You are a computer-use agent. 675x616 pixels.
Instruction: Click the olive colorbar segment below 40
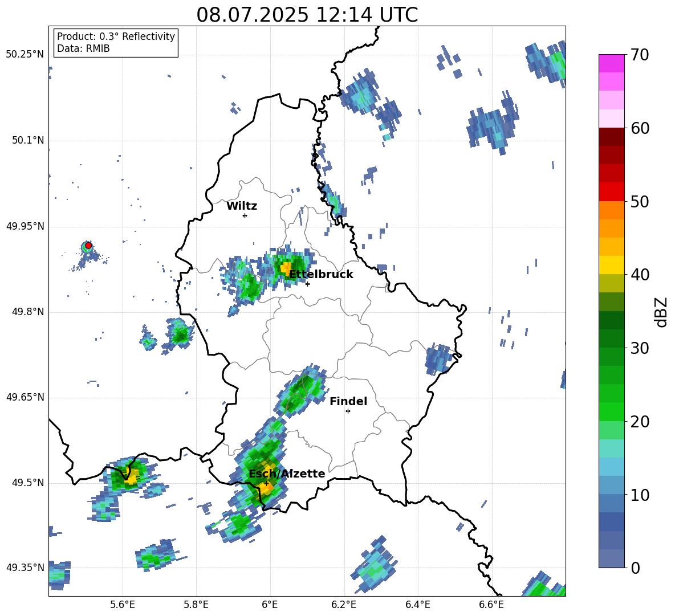click(611, 283)
